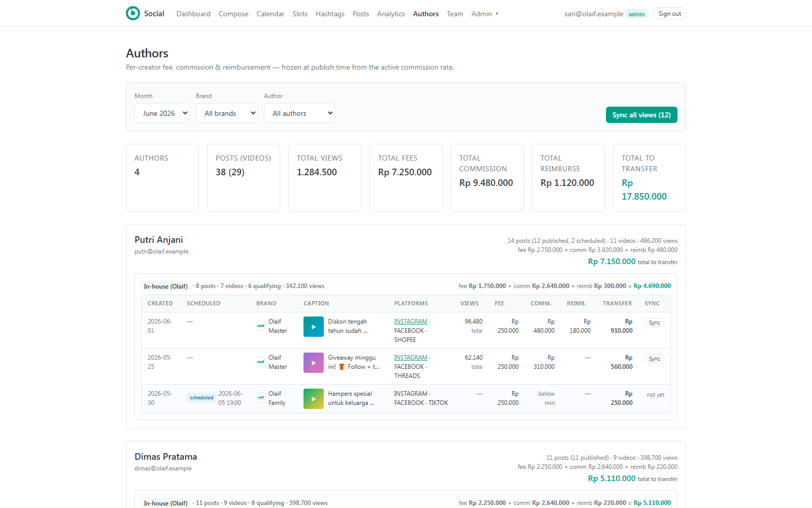Open the Slots page

click(300, 14)
